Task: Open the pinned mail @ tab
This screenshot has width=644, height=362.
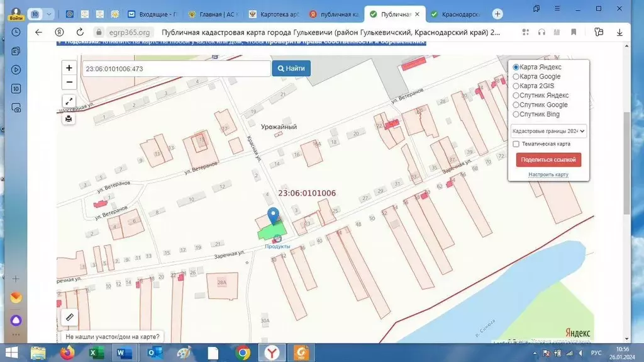Action: click(70, 14)
